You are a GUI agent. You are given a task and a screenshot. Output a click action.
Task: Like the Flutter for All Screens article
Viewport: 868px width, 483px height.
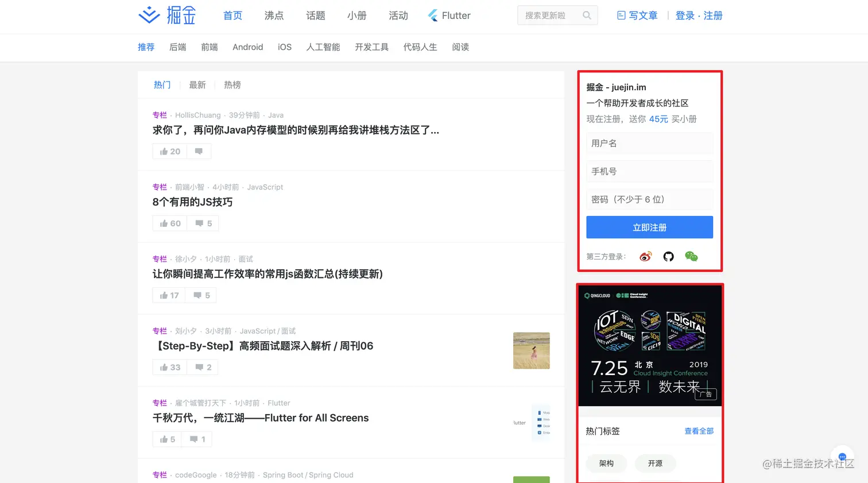point(167,439)
